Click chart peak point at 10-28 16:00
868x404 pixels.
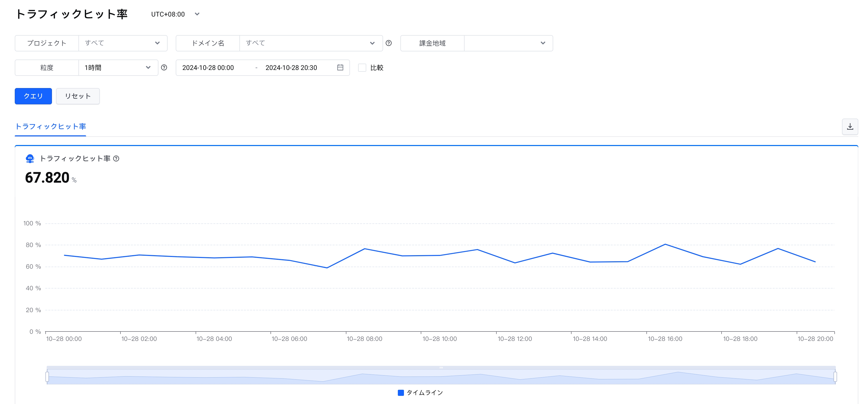(x=665, y=244)
